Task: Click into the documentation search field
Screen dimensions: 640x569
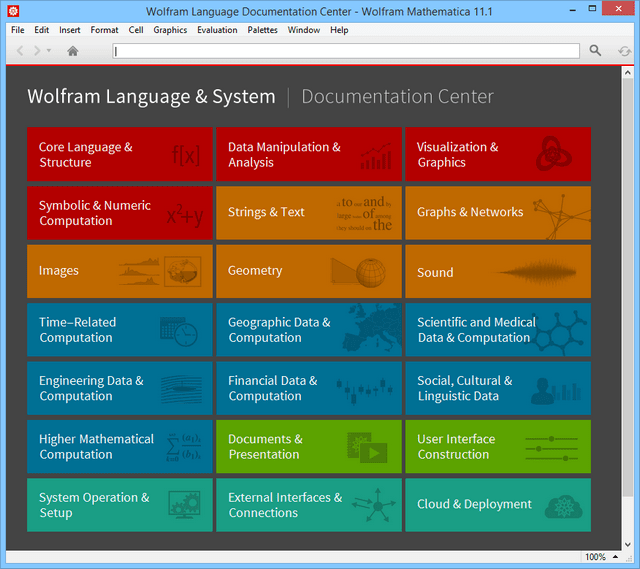Action: coord(345,50)
